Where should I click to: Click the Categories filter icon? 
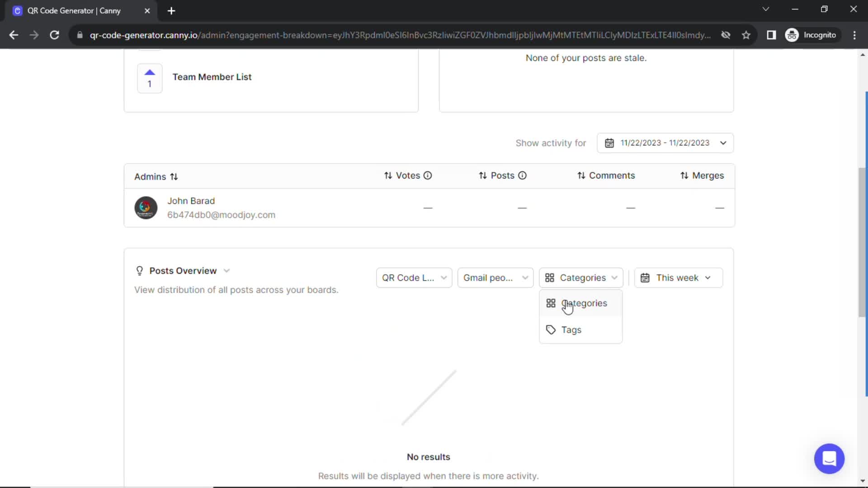tap(549, 278)
